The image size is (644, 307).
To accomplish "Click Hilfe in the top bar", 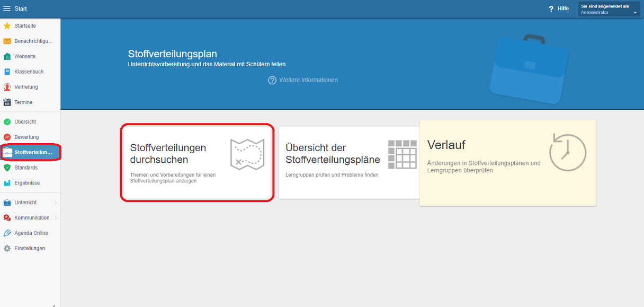I will [x=563, y=9].
